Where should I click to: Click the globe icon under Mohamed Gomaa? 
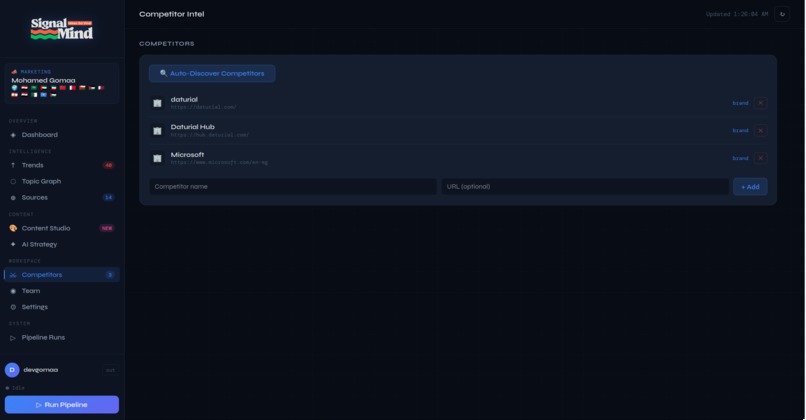tap(14, 88)
